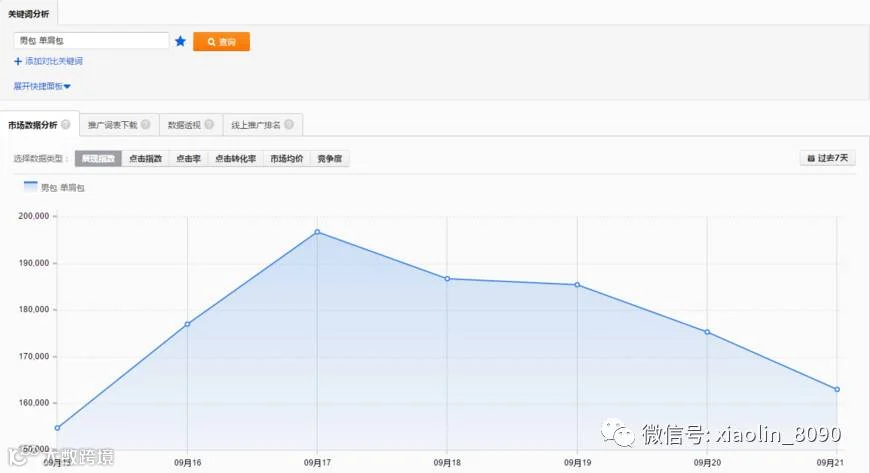Toggle the 男包 单肩包 legend swatch
Viewport: 870px width, 473px height.
(31, 187)
